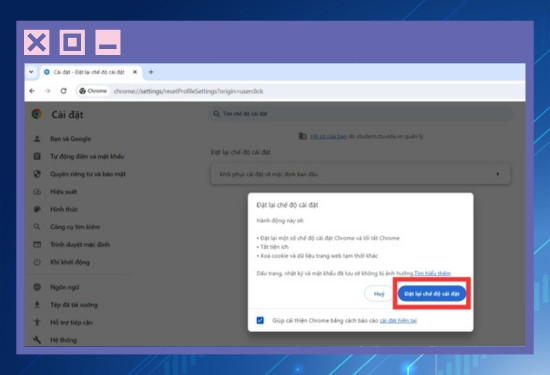
Task: Open Tệp đã tải xuống download icon
Action: point(37,304)
